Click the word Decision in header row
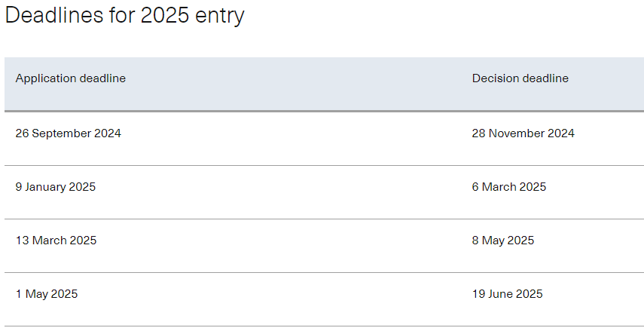 click(492, 78)
